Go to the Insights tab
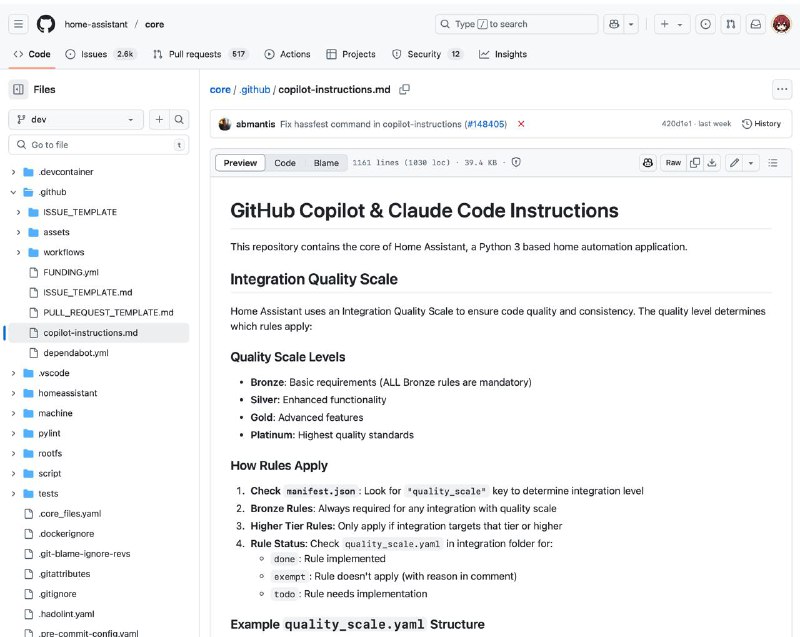This screenshot has width=800, height=637. 503,54
